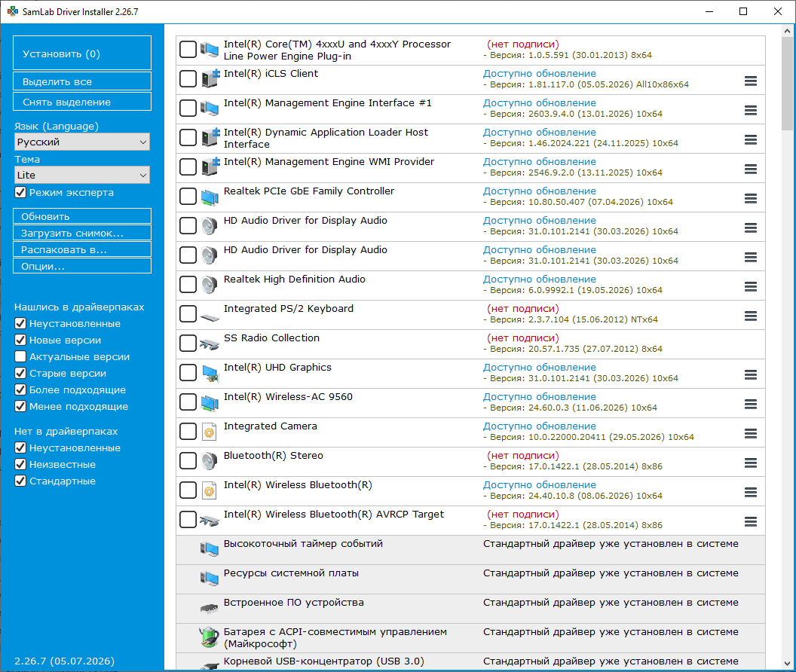The image size is (796, 672).
Task: Toggle the Неизвестные filter checkbox
Action: pyautogui.click(x=20, y=464)
